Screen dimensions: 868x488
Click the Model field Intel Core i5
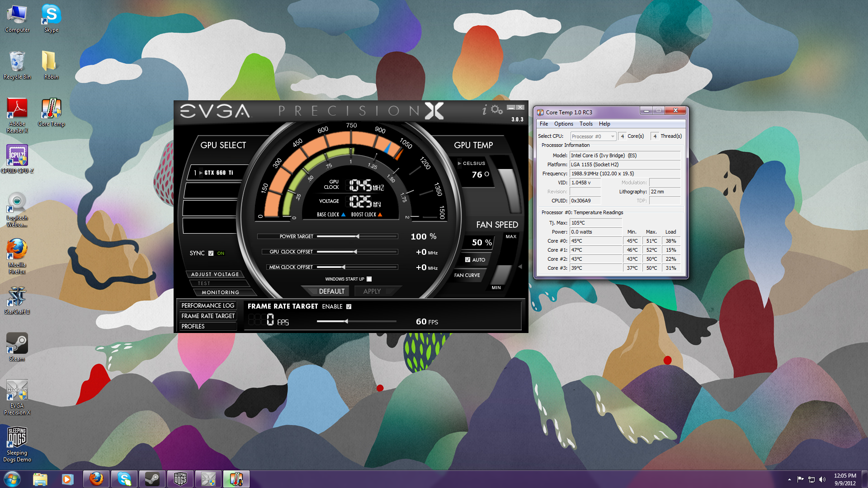pyautogui.click(x=625, y=155)
